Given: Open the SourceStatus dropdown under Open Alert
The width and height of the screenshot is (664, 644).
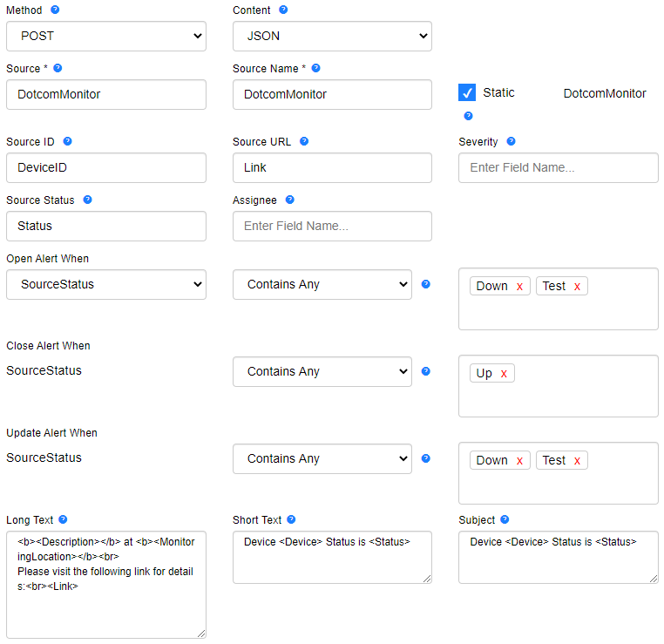Looking at the screenshot, I should coord(106,285).
